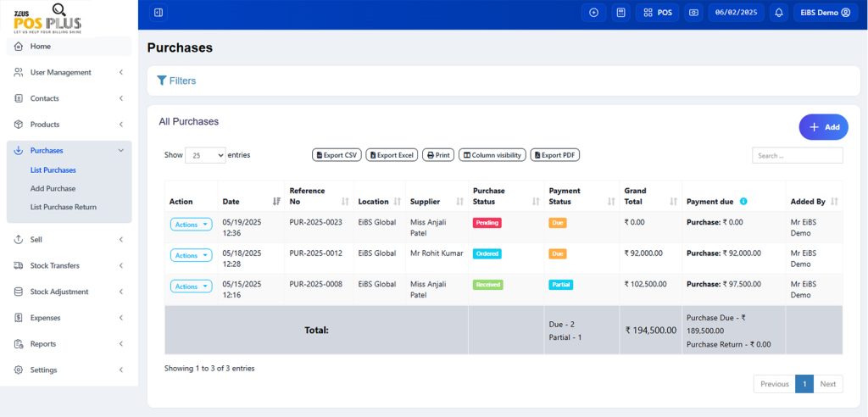Sort table by Location column
Image resolution: width=868 pixels, height=417 pixels.
tap(397, 202)
